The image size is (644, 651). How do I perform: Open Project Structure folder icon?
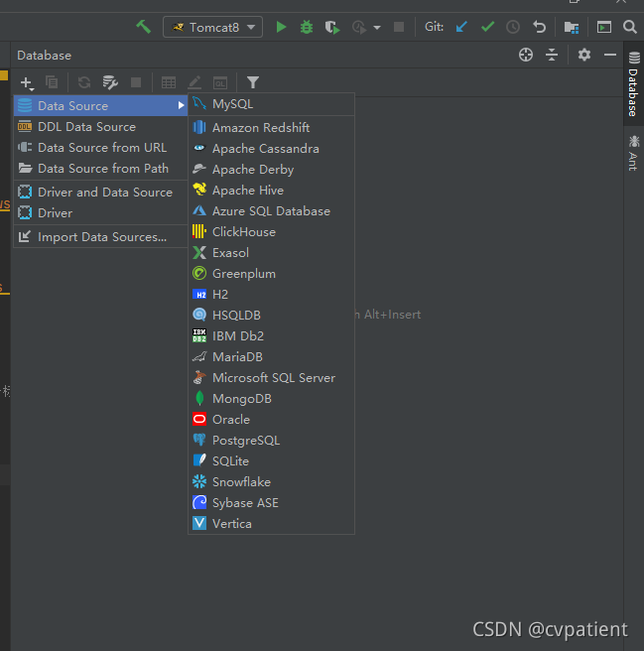(x=572, y=28)
